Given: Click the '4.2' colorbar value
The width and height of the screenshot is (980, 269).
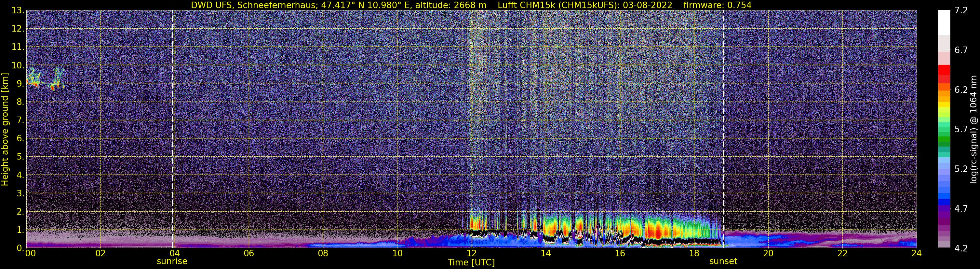Looking at the screenshot, I should (x=961, y=248).
